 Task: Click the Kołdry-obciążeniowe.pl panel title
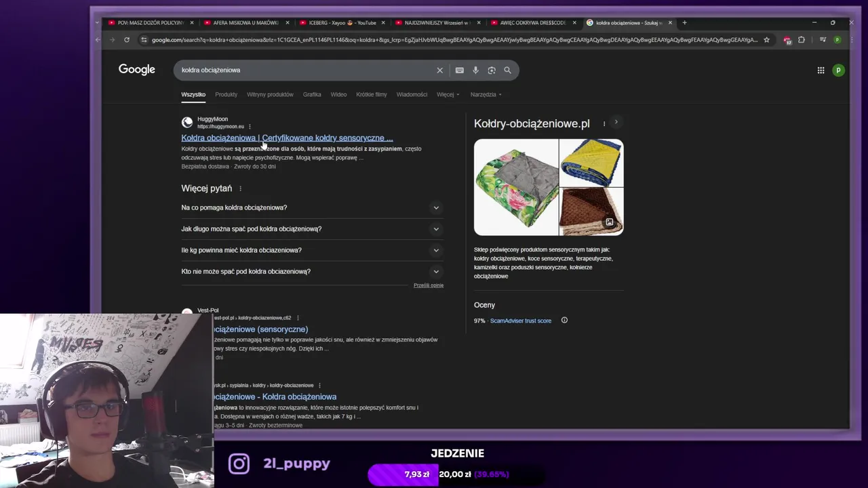pos(532,123)
